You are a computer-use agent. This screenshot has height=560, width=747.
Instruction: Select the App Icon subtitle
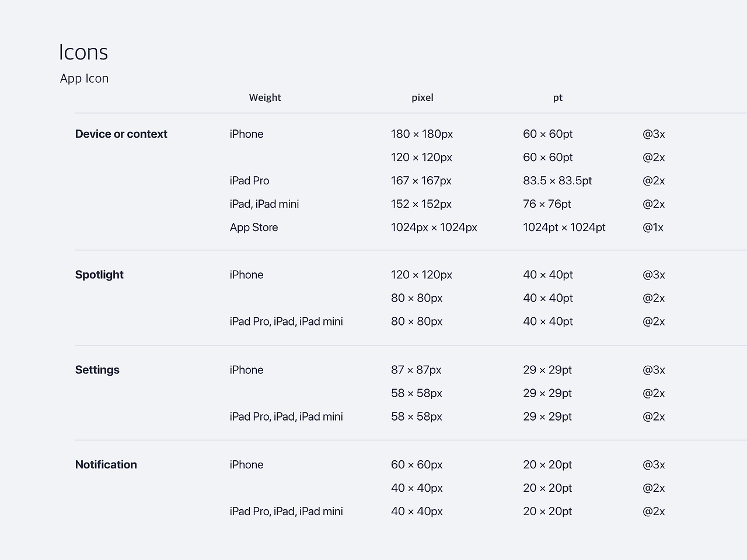coord(84,79)
